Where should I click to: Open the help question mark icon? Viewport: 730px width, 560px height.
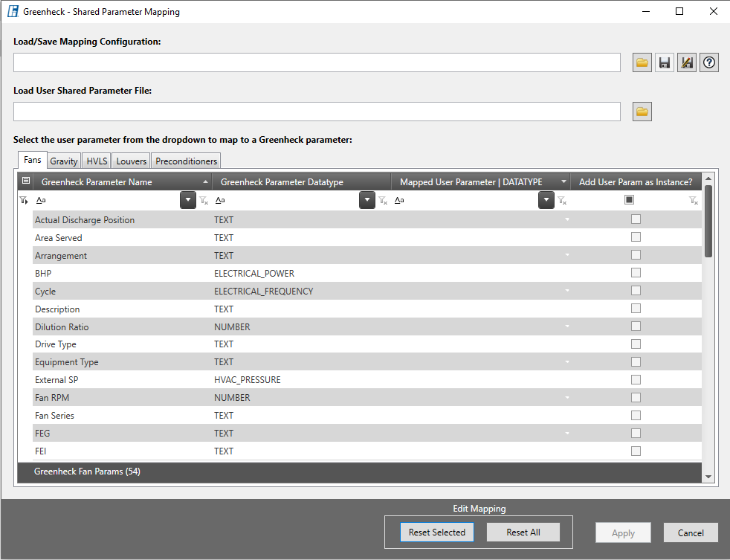coord(709,62)
